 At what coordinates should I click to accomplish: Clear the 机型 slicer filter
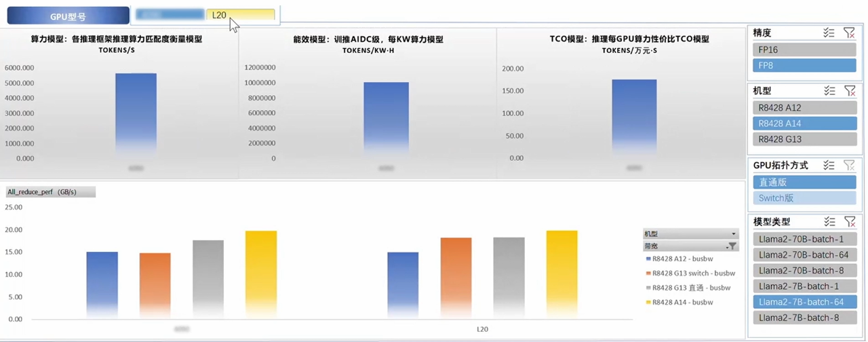point(849,90)
